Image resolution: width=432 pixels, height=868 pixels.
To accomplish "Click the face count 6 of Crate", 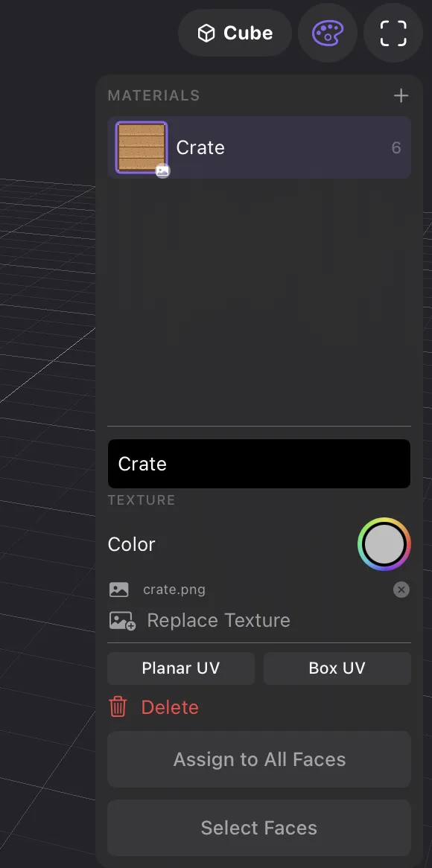I will tap(396, 148).
